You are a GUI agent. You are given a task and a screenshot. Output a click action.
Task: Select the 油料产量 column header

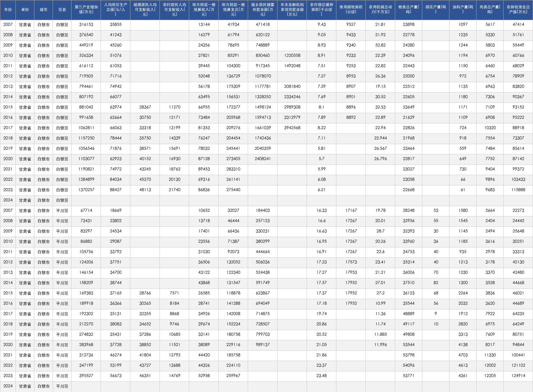point(463,10)
